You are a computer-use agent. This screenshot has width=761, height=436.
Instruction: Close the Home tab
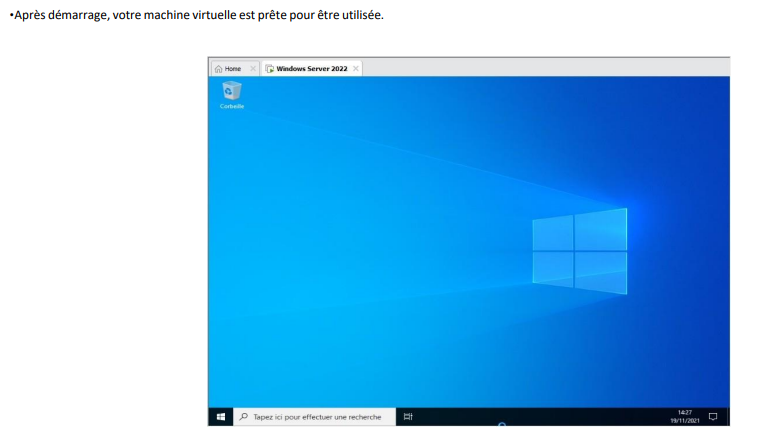click(x=253, y=68)
